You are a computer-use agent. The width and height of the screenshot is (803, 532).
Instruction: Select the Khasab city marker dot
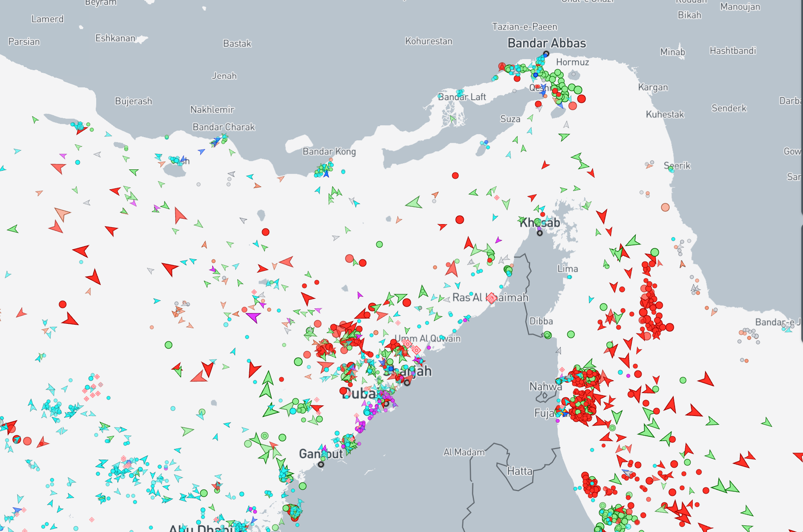click(540, 232)
